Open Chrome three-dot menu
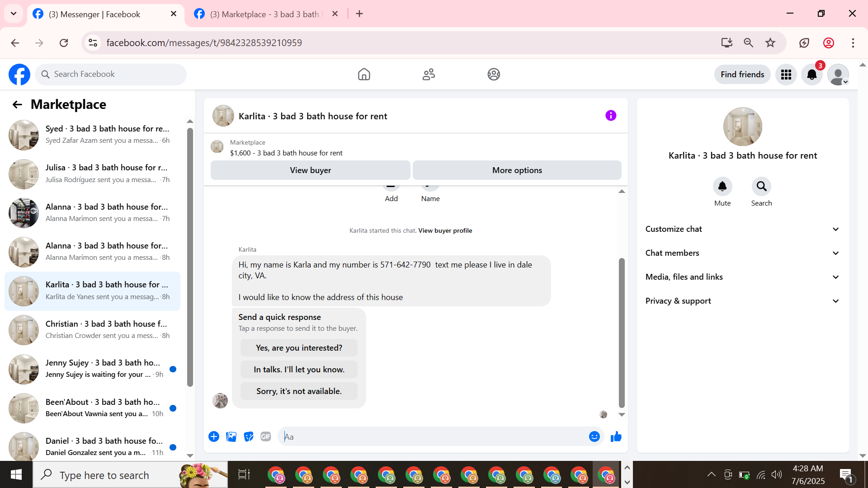868x488 pixels. [853, 43]
